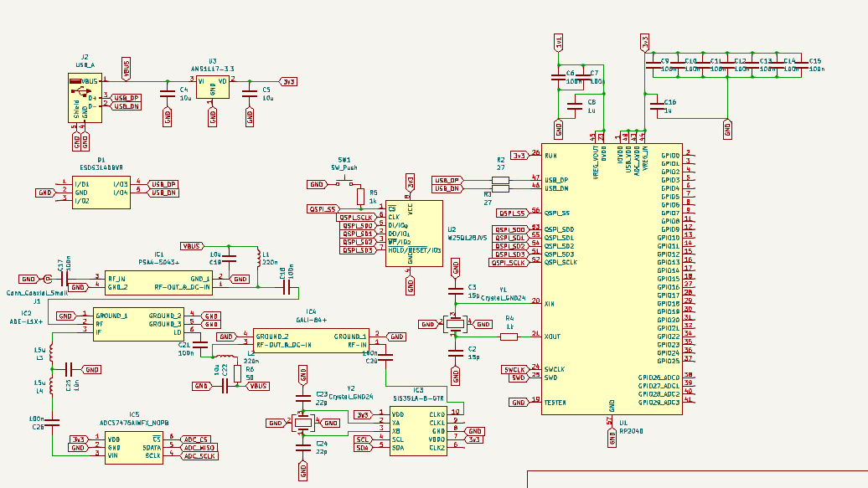Select inductor L1 220n symbol

click(259, 258)
